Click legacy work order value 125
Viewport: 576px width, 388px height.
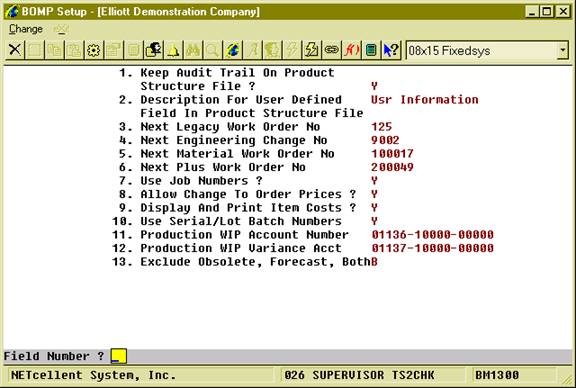381,127
